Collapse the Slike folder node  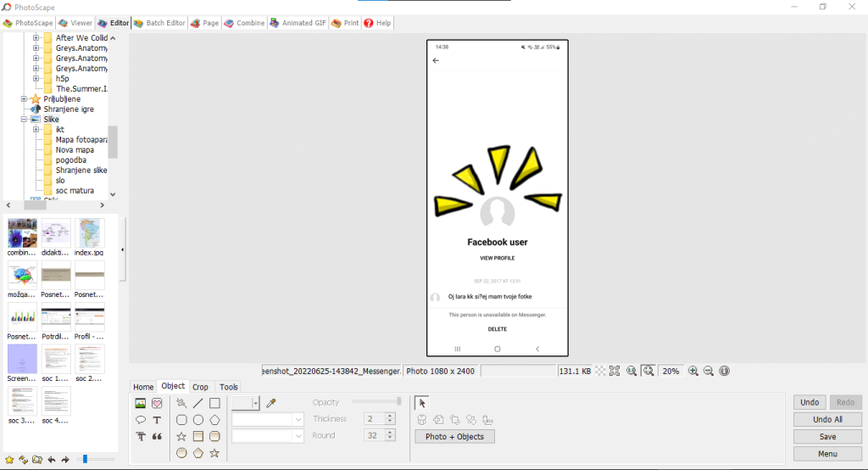[24, 119]
